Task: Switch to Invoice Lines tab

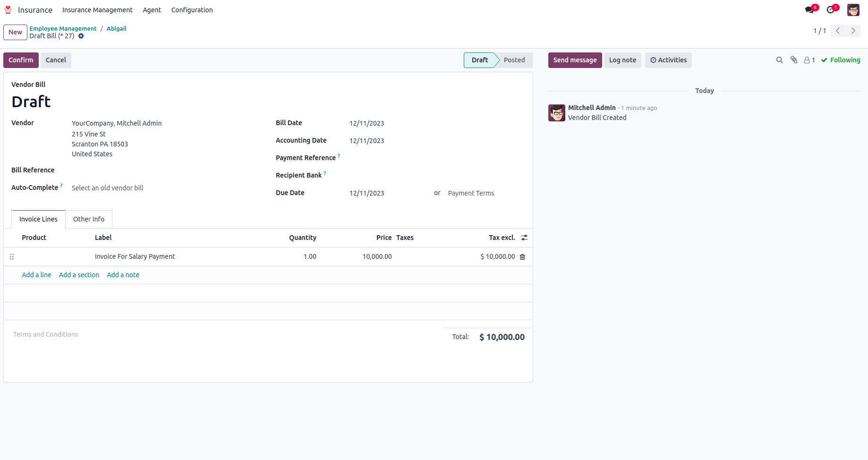Action: pos(38,219)
